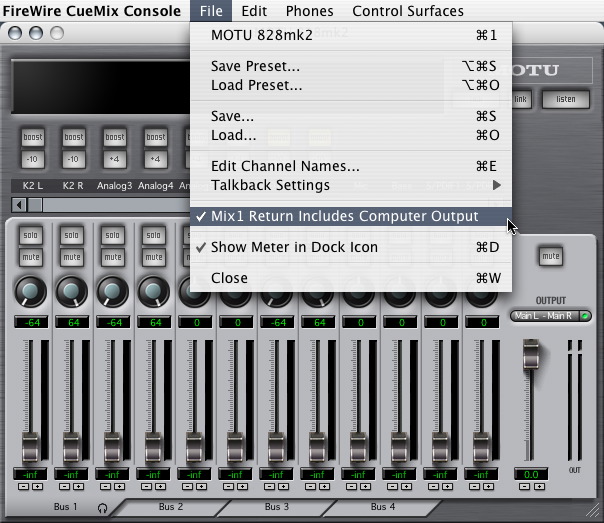Viewport: 604px width, 523px height.
Task: Solo the Analog3 channel
Action: [113, 235]
